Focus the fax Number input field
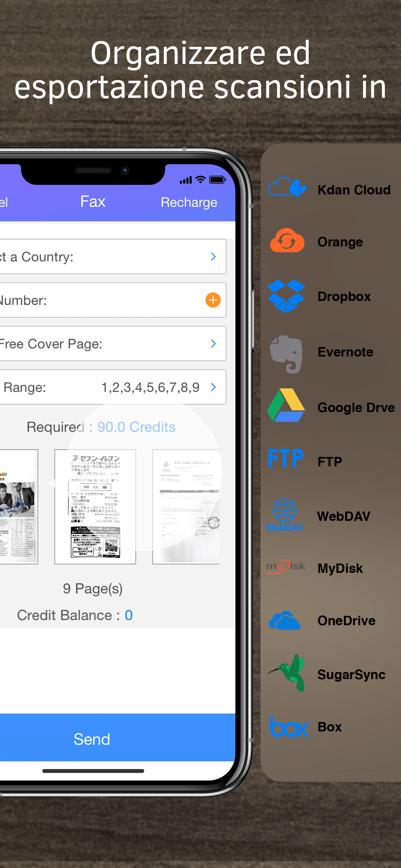 tap(113, 300)
